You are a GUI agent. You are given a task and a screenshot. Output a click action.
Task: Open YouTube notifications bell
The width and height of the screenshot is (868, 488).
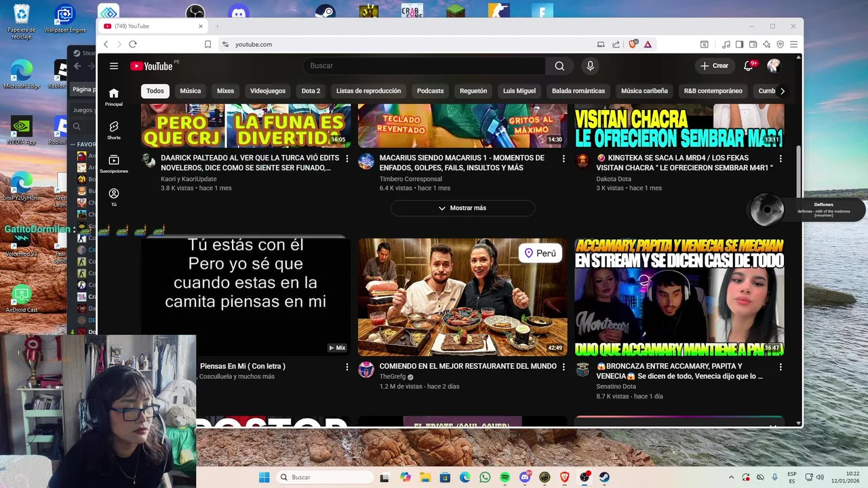pos(749,66)
